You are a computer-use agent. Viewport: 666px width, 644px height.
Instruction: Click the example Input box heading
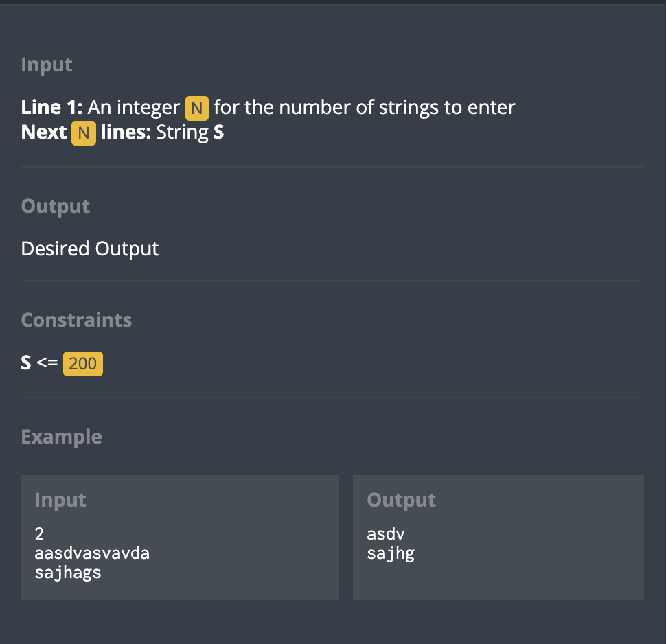60,500
